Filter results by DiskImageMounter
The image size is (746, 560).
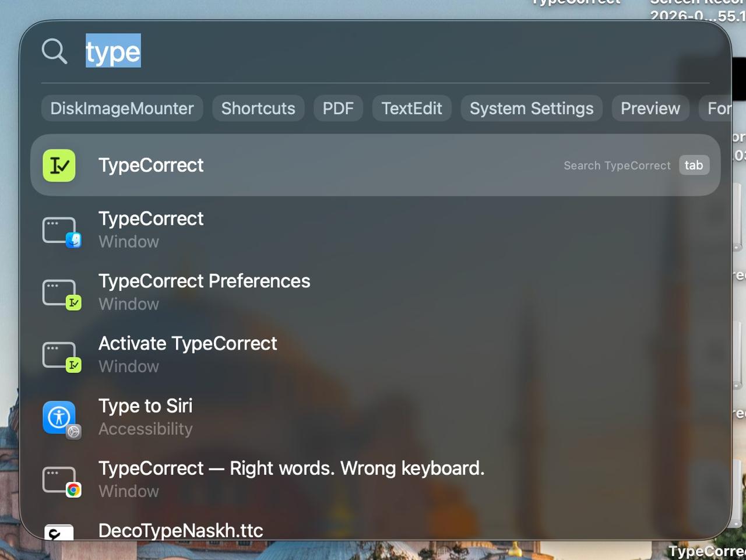tap(122, 108)
